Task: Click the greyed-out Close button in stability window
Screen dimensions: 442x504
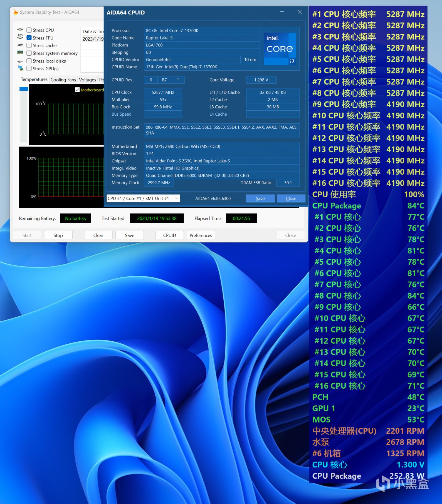Action: pyautogui.click(x=291, y=235)
